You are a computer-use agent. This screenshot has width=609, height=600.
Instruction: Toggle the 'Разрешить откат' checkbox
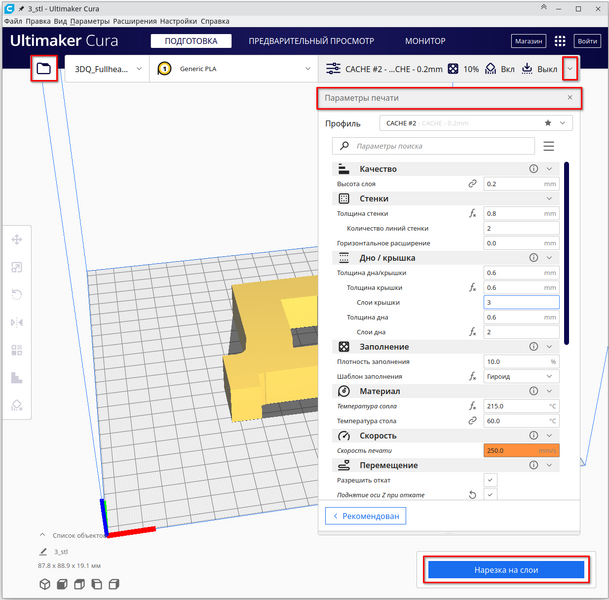(x=490, y=480)
